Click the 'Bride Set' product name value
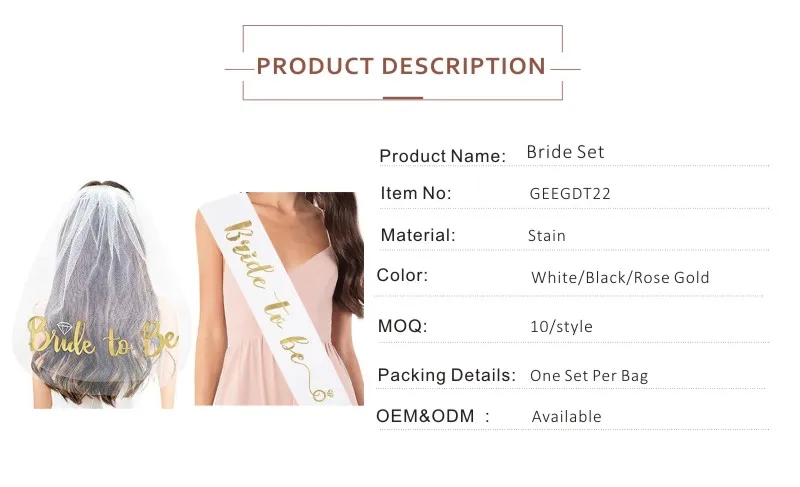Image resolution: width=800 pixels, height=487 pixels. 565,153
